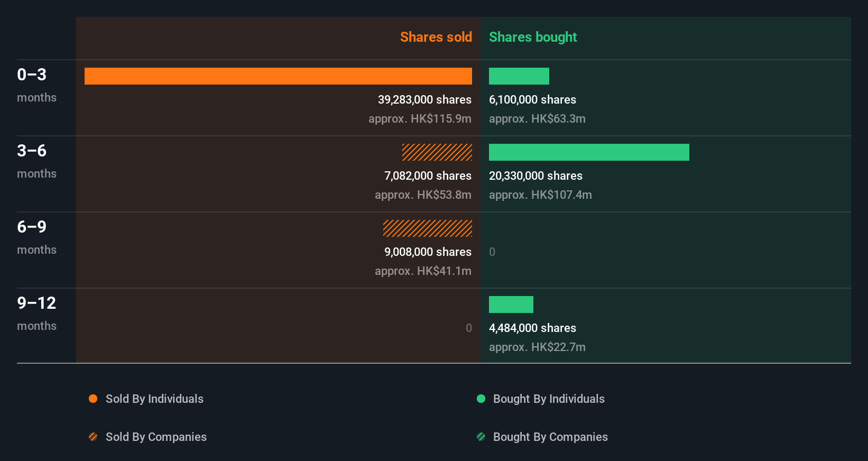
Task: Click the green Bought By Individuals legend dot
Action: pos(481,399)
